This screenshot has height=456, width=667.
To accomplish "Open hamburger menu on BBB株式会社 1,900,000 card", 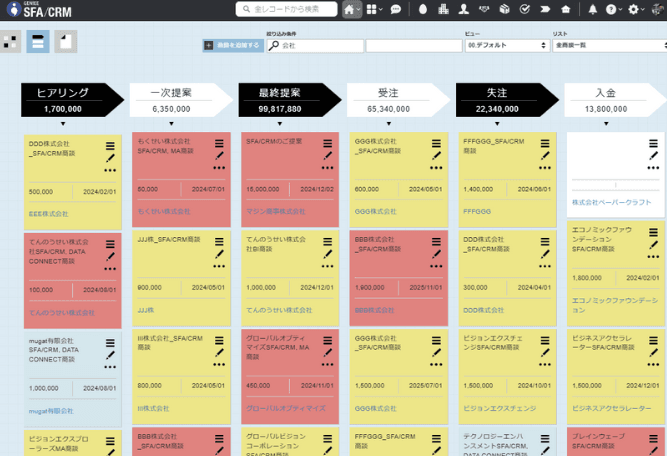I will tap(436, 242).
